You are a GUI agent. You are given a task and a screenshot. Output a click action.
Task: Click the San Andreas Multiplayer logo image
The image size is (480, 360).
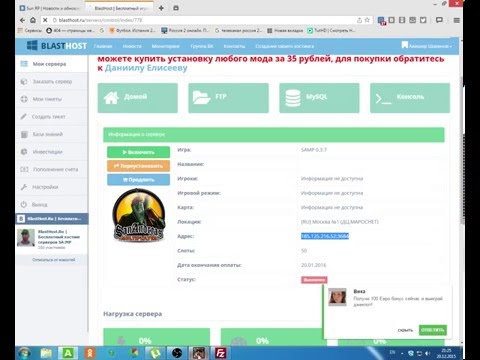pos(139,215)
